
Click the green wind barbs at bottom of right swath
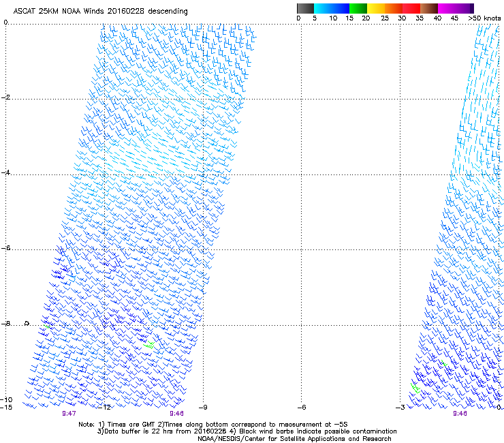(x=415, y=388)
